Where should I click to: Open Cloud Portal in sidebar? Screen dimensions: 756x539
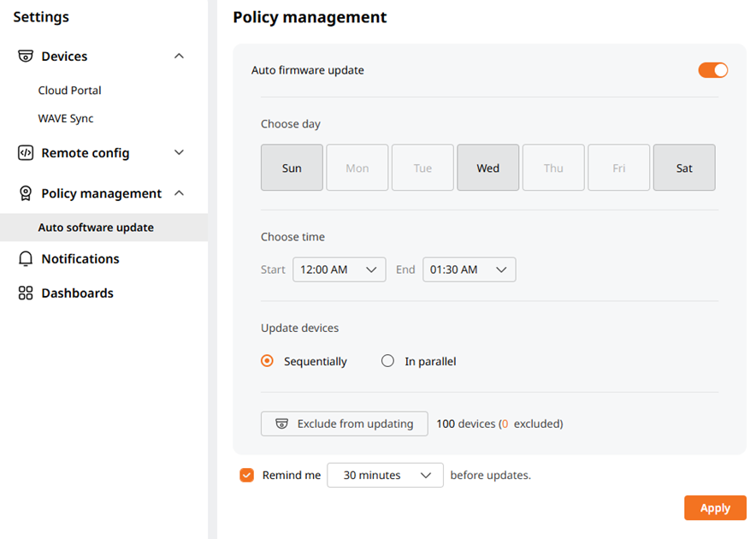70,91
